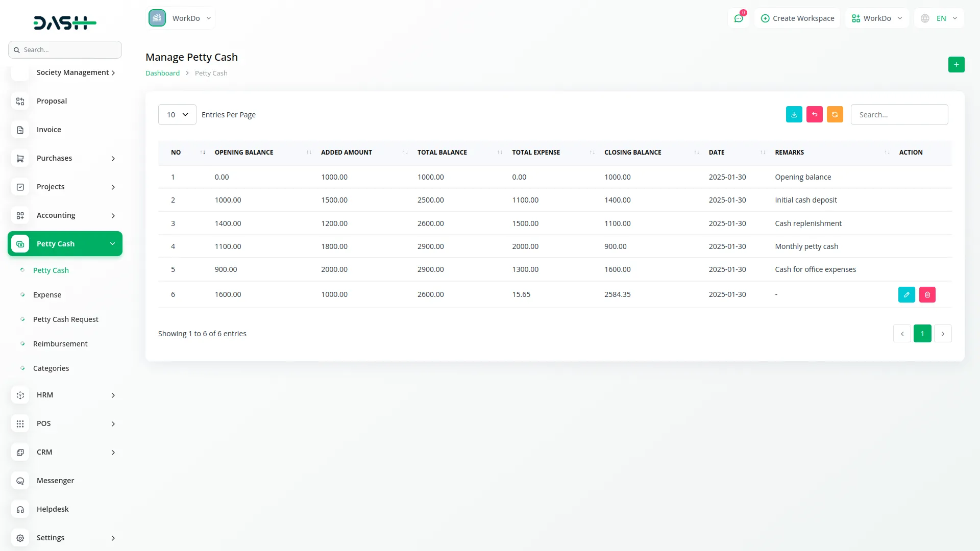Toggle sort on the Date column
The image size is (980, 551).
click(762, 152)
